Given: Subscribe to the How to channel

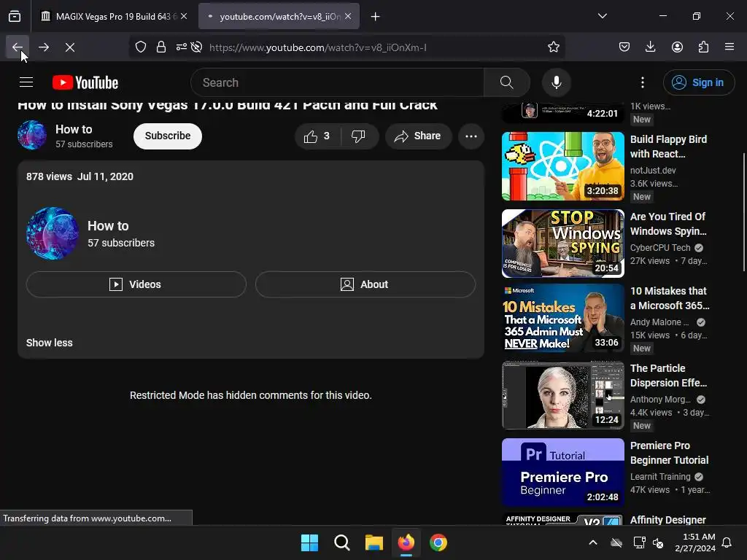Looking at the screenshot, I should pyautogui.click(x=168, y=136).
